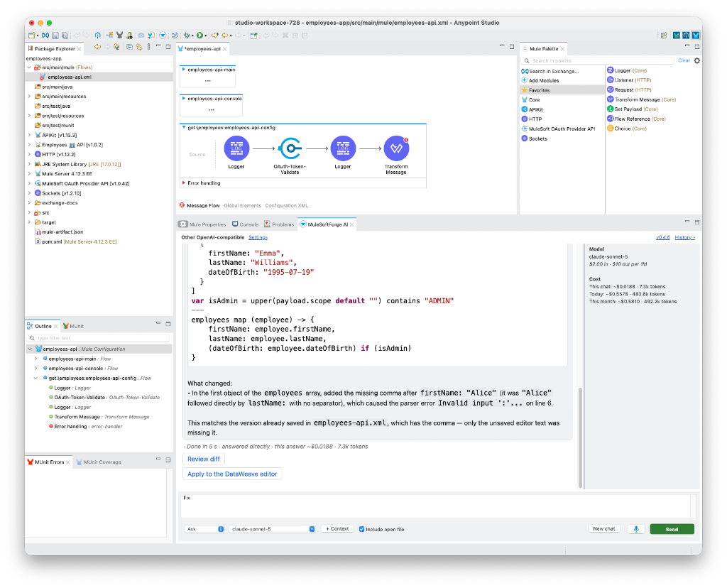Open the Settings link
Viewport: 727px width, 588px height.
pyautogui.click(x=258, y=237)
